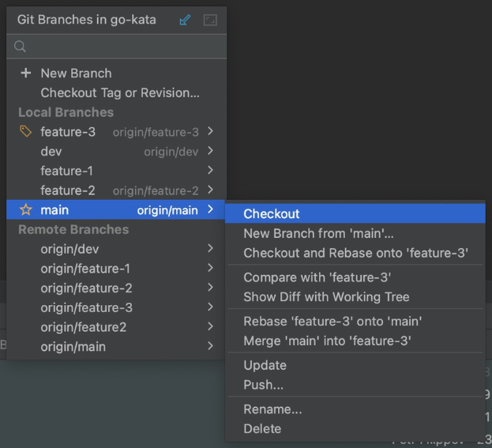
Task: Click Show Diff with Working Tree
Action: point(326,297)
